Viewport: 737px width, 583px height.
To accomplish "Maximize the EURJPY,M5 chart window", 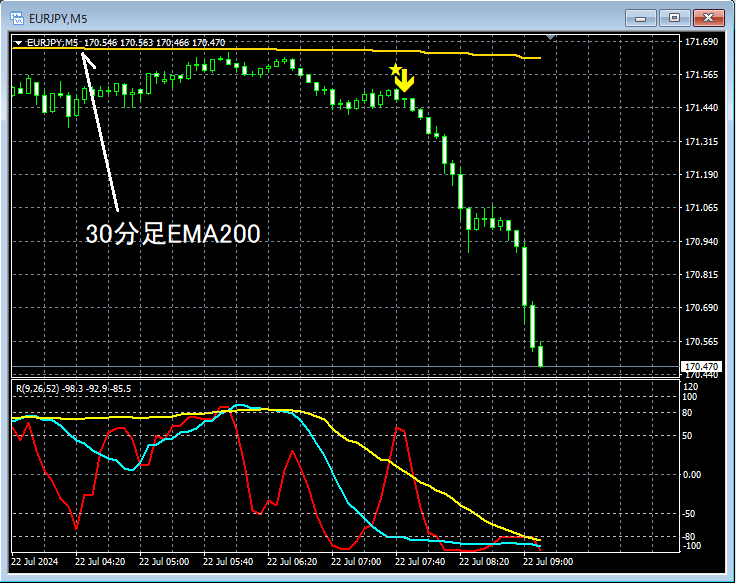I will click(674, 18).
